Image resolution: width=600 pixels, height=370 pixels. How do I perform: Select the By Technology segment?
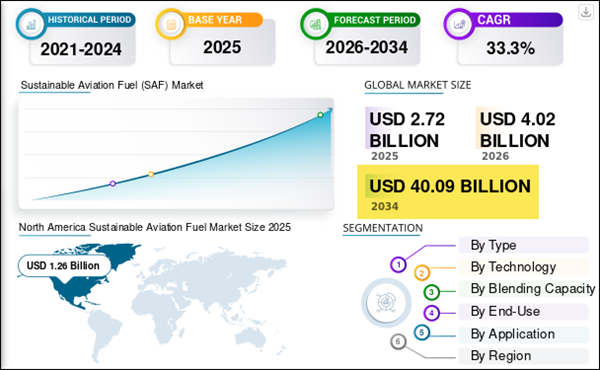click(523, 267)
